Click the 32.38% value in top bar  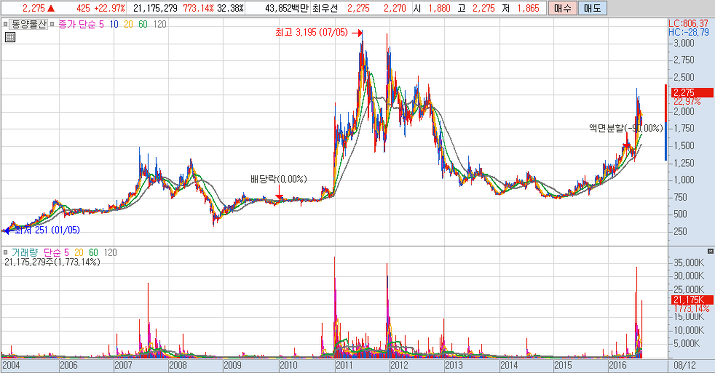click(x=230, y=8)
